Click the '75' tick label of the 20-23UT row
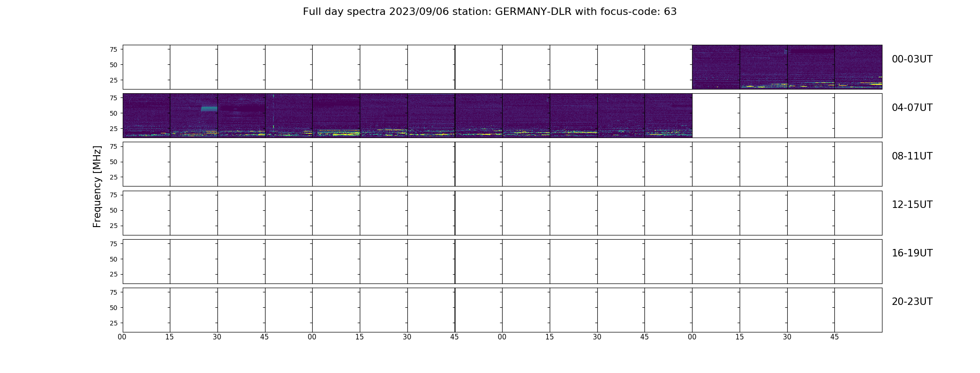The image size is (980, 373). [x=113, y=292]
